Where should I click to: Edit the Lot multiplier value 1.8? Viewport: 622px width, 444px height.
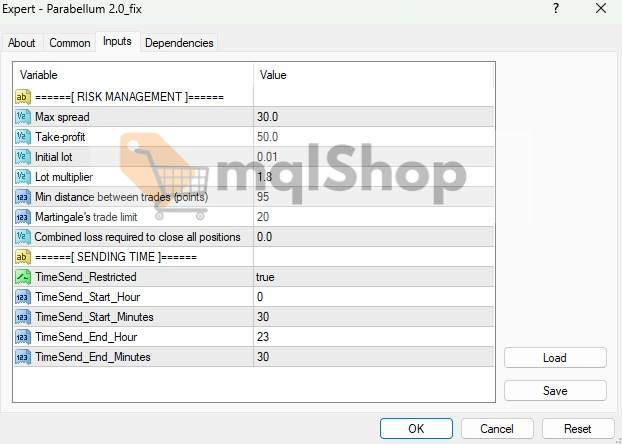374,177
